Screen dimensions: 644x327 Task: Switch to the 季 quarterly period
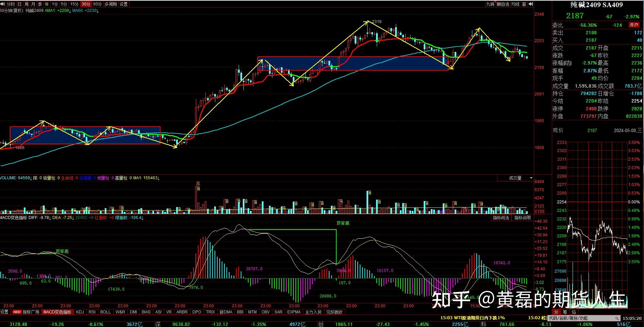40,4
